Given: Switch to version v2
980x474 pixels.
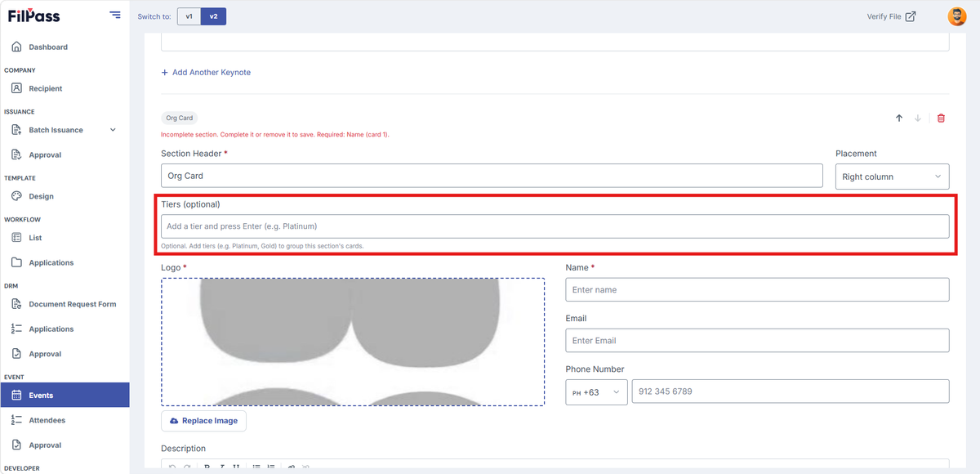Looking at the screenshot, I should (x=214, y=16).
